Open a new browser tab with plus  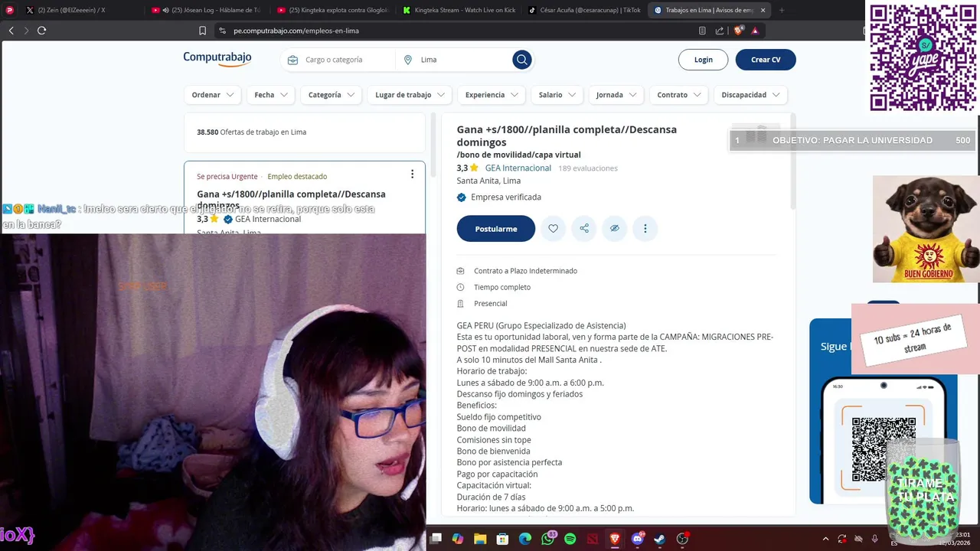coord(782,10)
